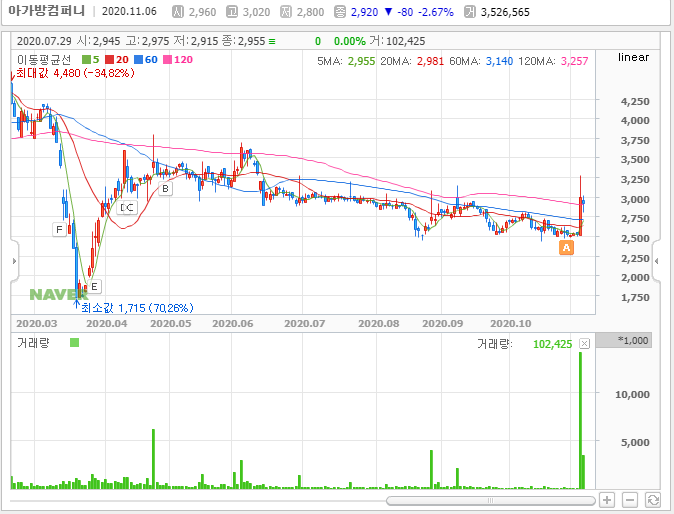Screen dimensions: 674x514
Task: Click the zoom out minus button
Action: point(630,500)
